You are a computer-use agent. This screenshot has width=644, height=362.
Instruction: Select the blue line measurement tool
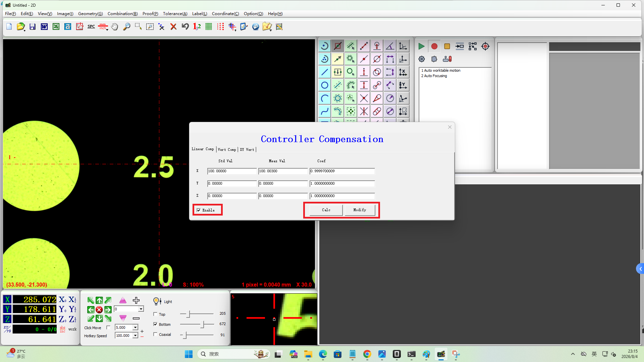tap(324, 72)
